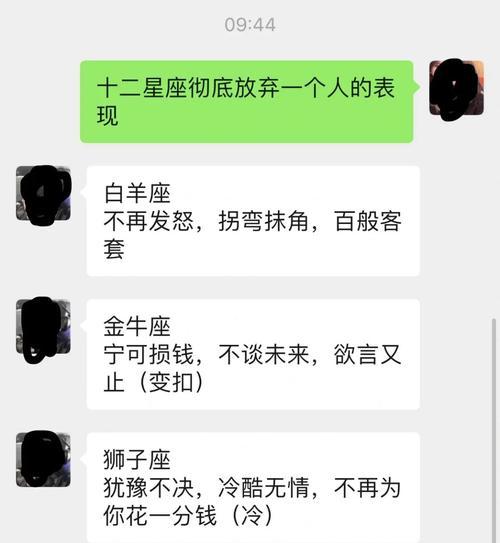Screen dimensions: 500x543
Task: Tap the 白羊座 heading text
Action: point(137,193)
